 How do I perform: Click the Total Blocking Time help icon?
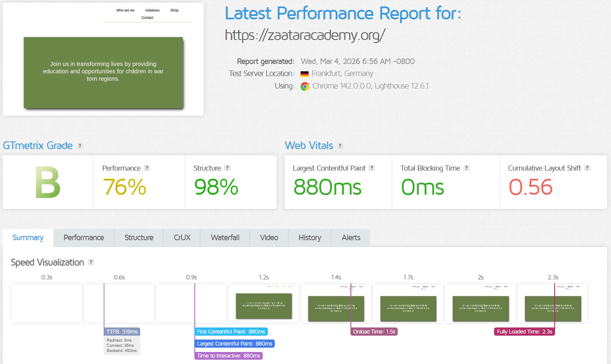(x=467, y=168)
